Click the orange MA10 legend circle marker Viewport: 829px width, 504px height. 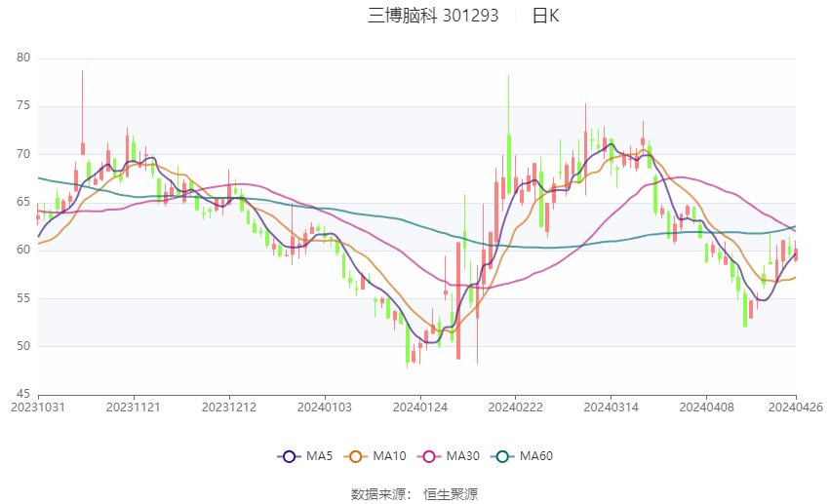tap(356, 456)
